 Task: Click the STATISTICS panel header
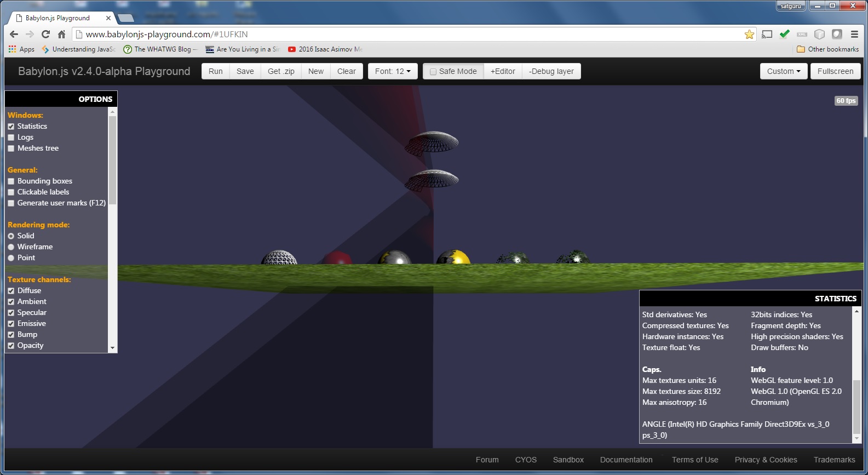tap(750, 299)
